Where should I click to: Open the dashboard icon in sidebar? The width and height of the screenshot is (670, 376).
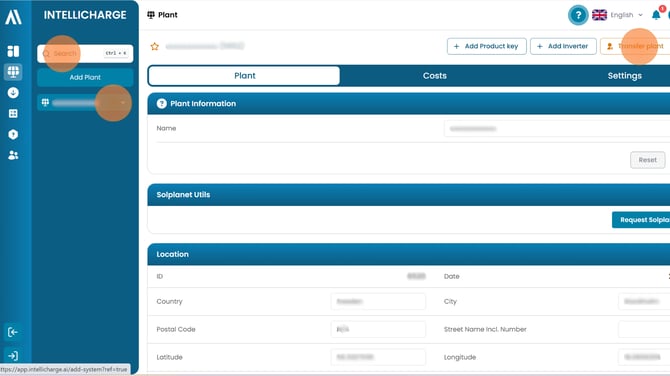point(13,51)
